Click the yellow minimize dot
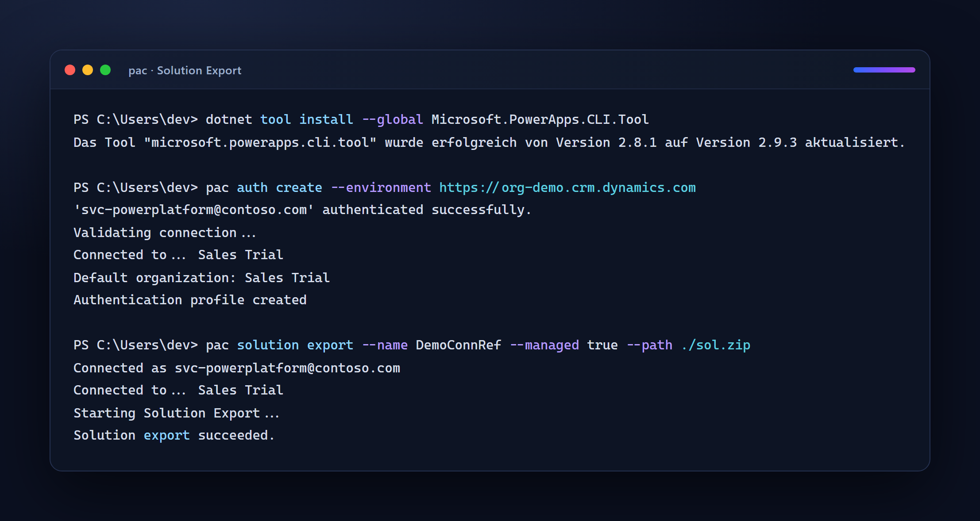The image size is (980, 521). point(88,70)
